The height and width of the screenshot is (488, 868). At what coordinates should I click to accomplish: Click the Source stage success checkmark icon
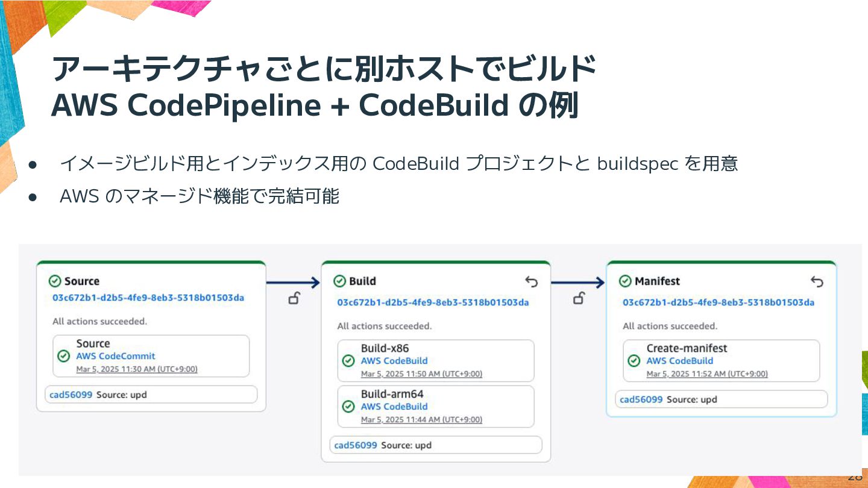(55, 281)
